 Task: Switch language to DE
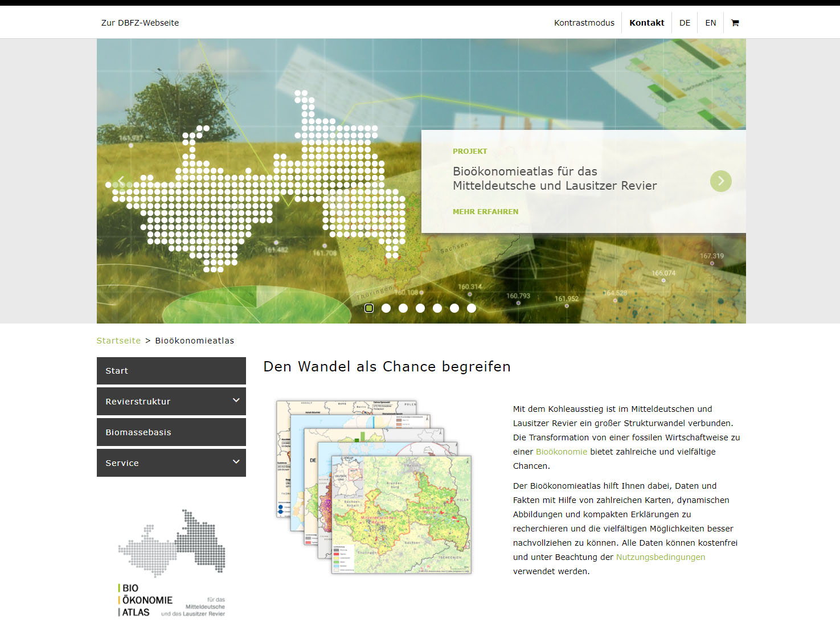point(685,23)
